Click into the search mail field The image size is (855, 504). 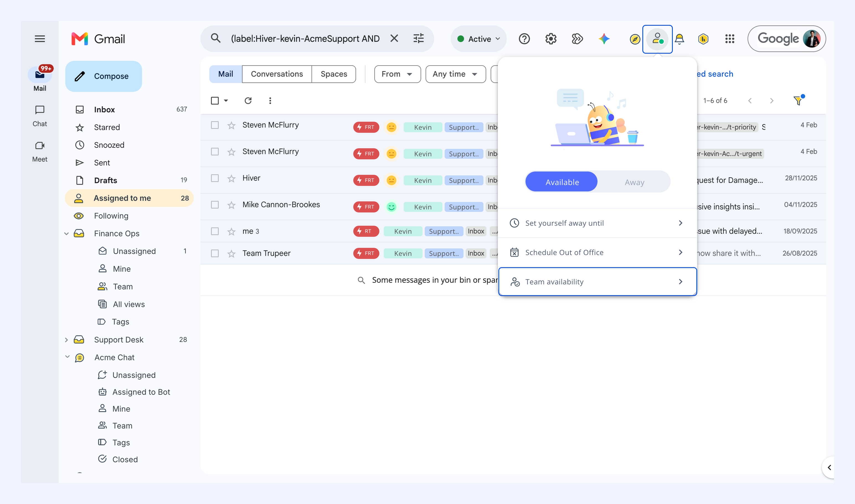[305, 39]
